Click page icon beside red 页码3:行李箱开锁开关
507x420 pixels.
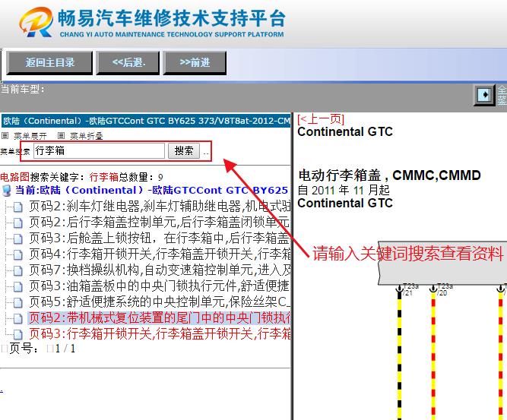(18, 334)
